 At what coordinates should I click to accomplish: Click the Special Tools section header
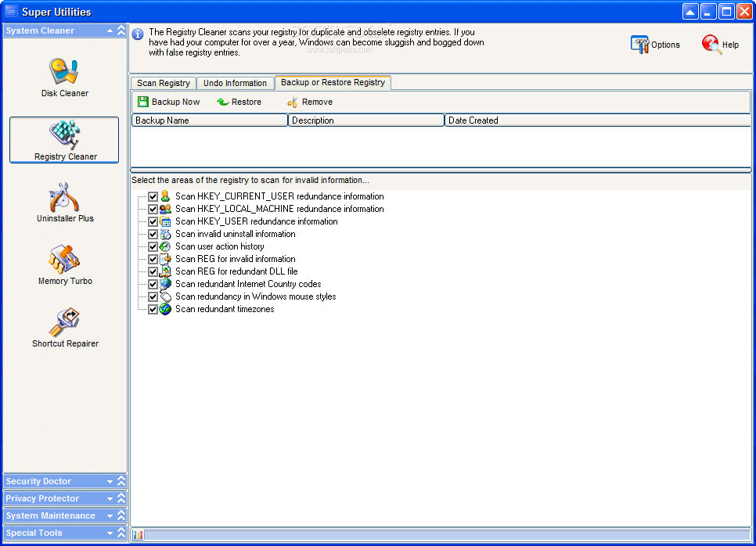tap(65, 533)
